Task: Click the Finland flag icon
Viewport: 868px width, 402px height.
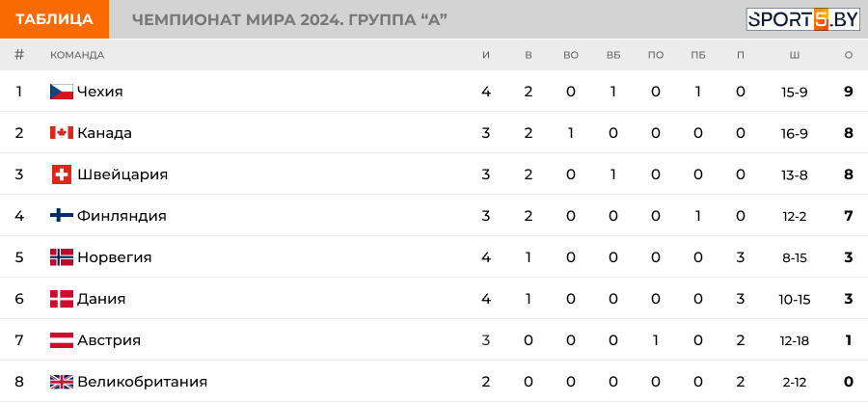Action: coord(62,216)
